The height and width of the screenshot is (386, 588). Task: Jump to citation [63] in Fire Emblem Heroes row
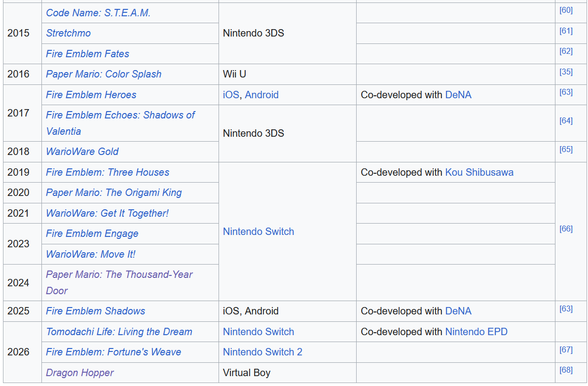[566, 92]
